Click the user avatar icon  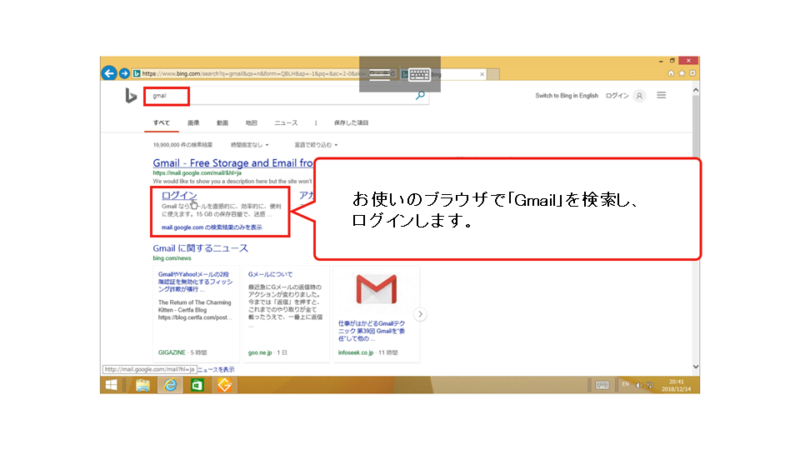[x=639, y=96]
